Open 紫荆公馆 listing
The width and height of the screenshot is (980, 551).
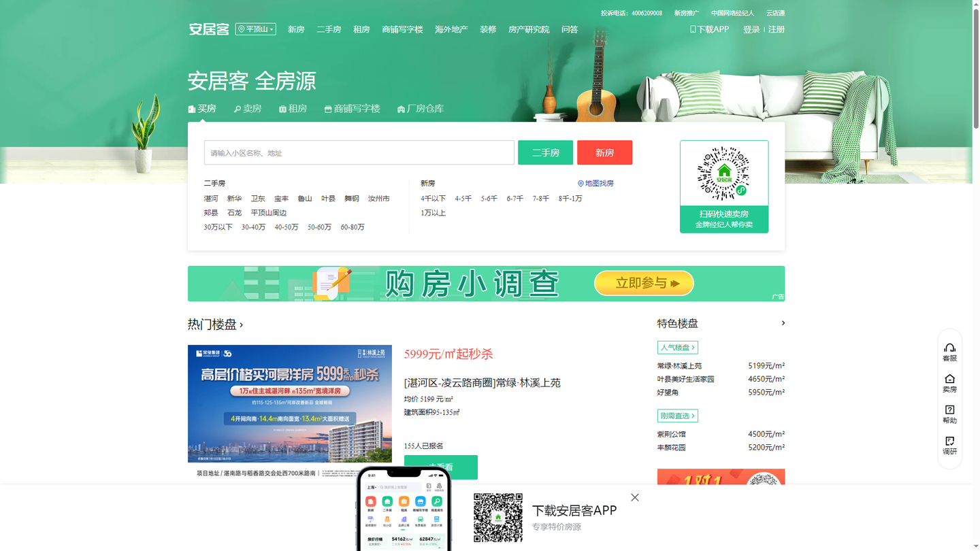(x=671, y=434)
